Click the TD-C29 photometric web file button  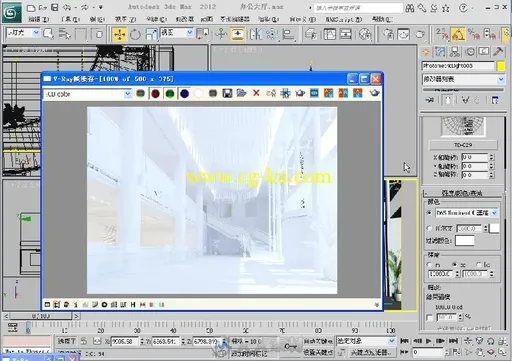(463, 145)
